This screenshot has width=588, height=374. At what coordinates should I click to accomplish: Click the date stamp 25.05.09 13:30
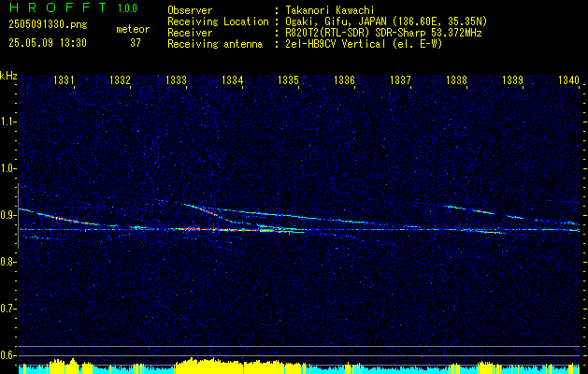[48, 43]
